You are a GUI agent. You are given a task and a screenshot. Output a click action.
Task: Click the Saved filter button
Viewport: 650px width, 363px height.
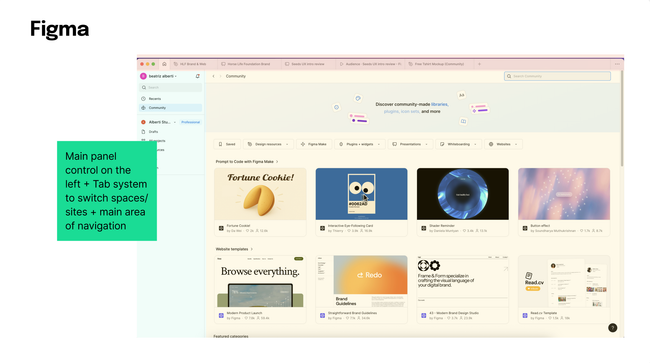pos(227,144)
